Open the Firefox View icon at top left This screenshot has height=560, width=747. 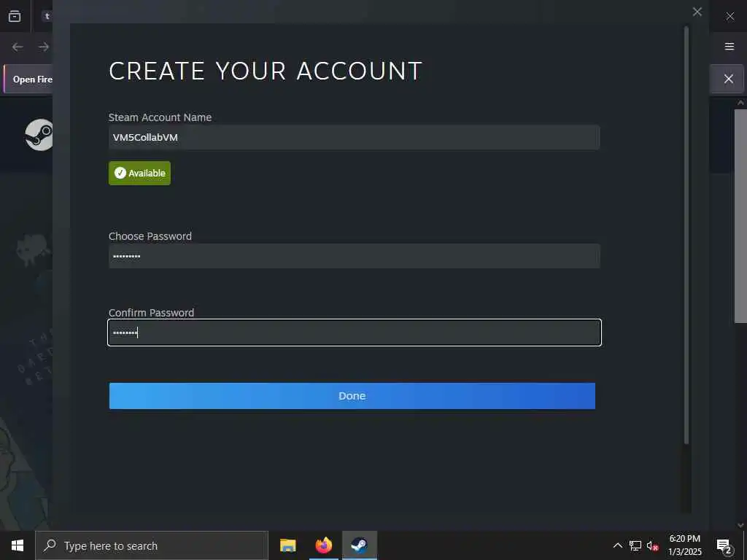click(x=15, y=16)
